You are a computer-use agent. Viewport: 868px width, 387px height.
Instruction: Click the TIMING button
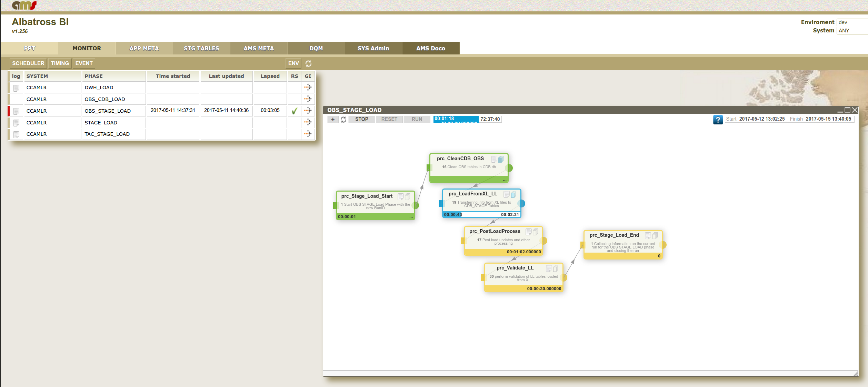[x=60, y=63]
